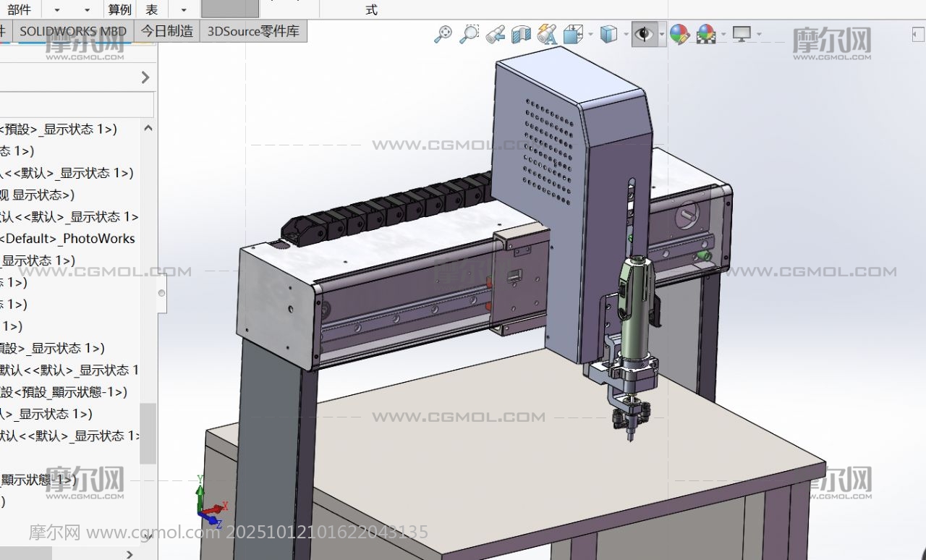This screenshot has height=560, width=926.
Task: Select the 今日制造 tab
Action: tap(166, 31)
